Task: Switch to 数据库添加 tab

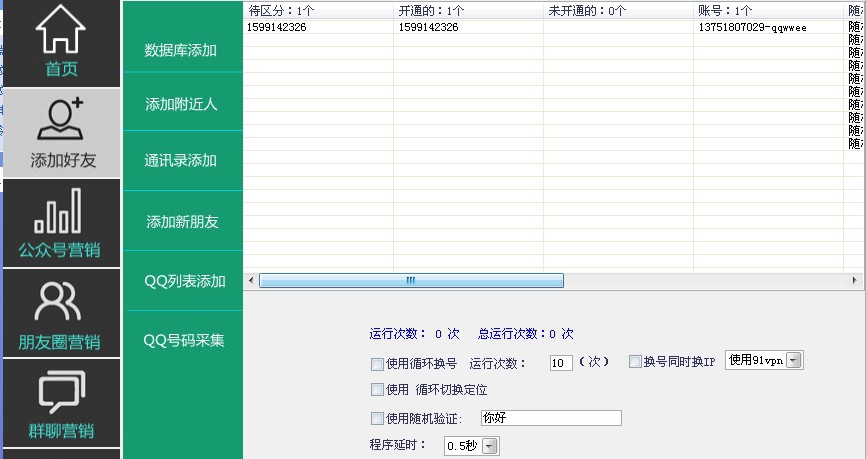Action: [x=181, y=50]
